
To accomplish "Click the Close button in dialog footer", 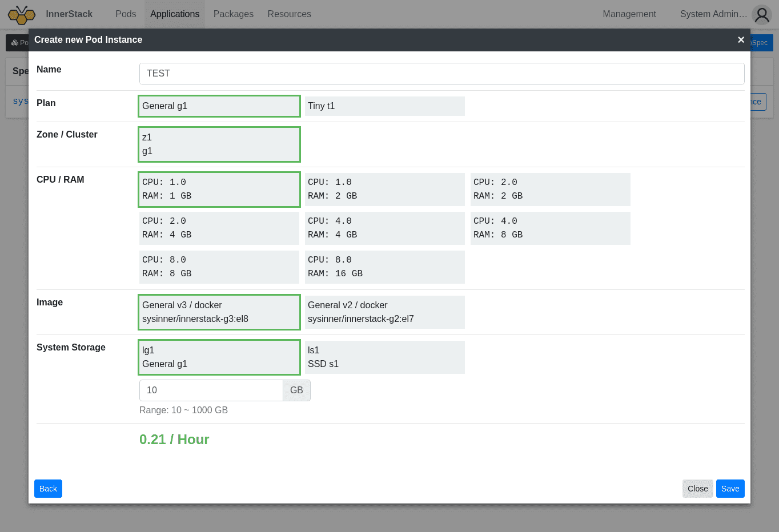I will point(698,489).
